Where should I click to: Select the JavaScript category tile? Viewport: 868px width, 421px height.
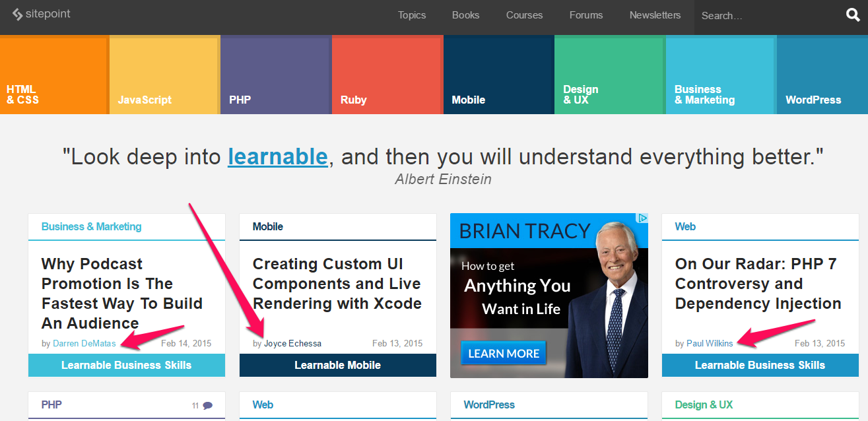point(164,75)
